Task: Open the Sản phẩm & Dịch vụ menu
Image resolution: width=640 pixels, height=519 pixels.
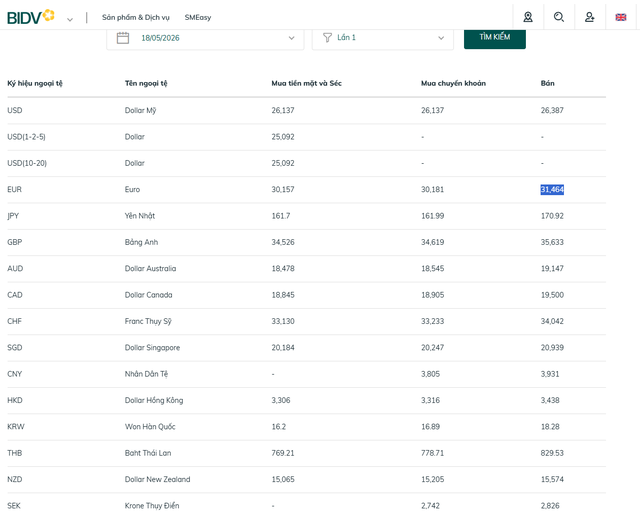Action: [136, 18]
